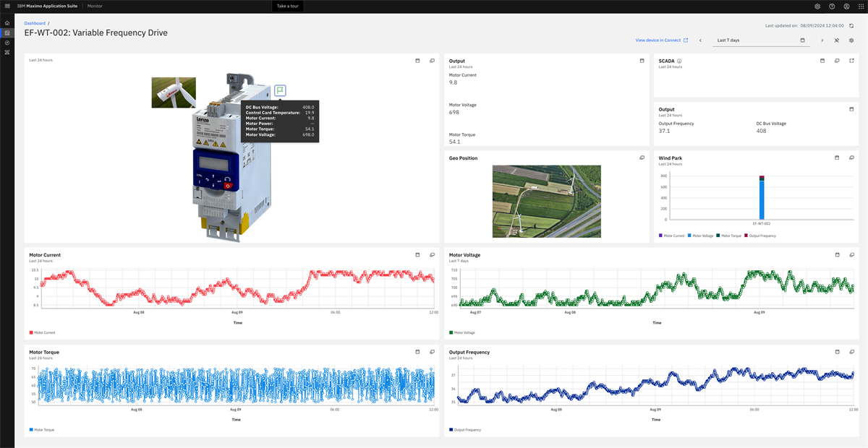Toggle Motor Current legend in red chart

[42, 332]
